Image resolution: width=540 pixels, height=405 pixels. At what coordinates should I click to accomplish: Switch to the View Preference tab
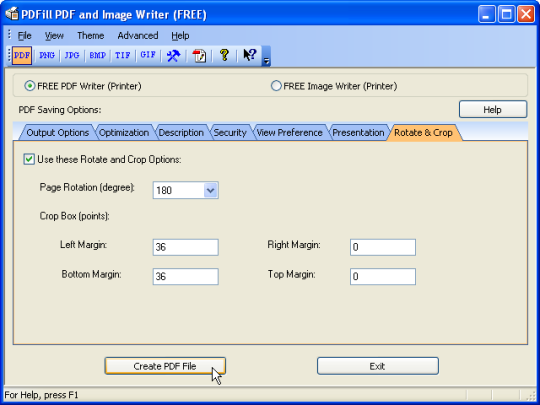(290, 133)
